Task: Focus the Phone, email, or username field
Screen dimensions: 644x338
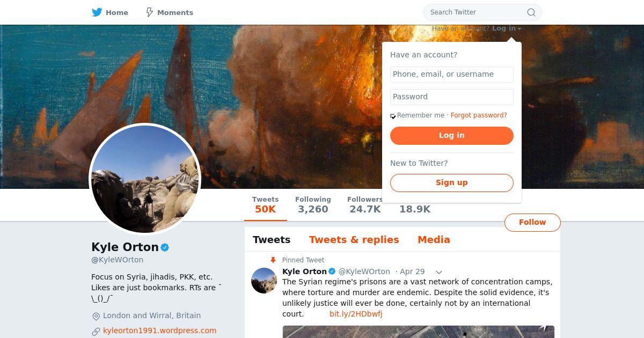Action: [x=452, y=75]
